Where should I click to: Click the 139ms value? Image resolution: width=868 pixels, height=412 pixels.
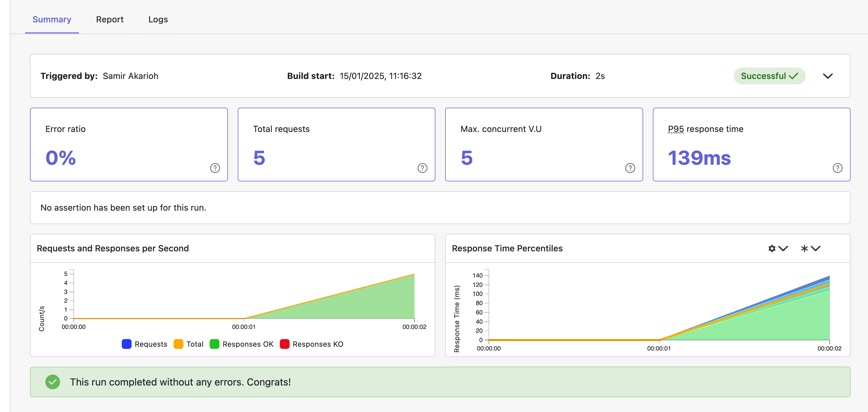point(700,158)
